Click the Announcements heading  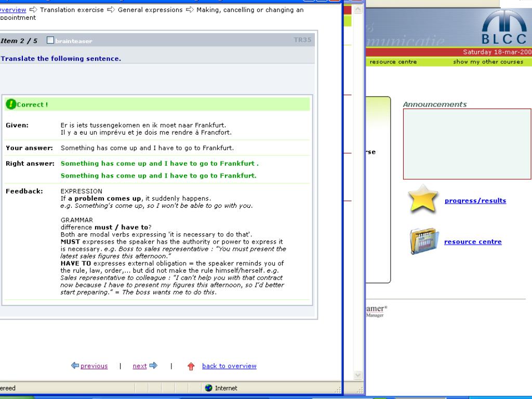pos(435,104)
